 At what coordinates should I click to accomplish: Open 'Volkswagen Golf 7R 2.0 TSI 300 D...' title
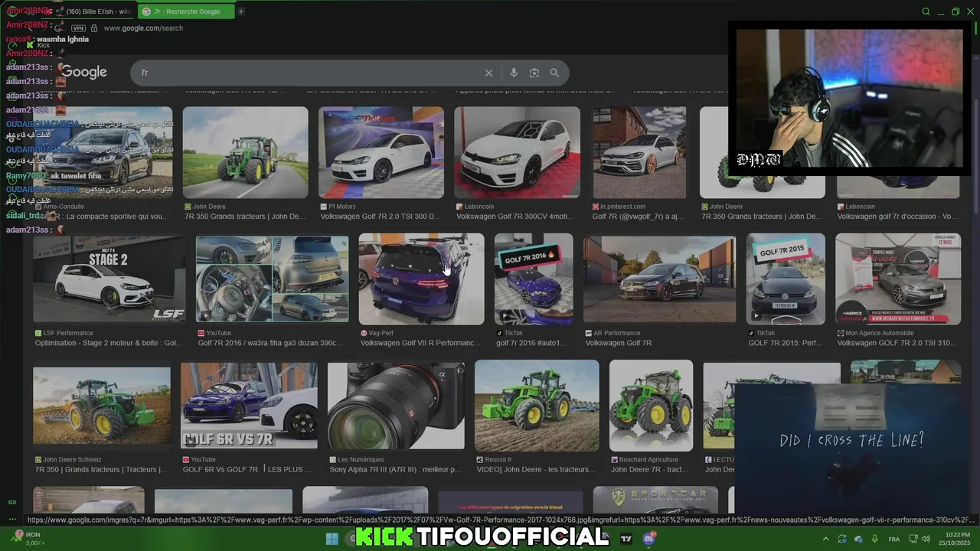[381, 217]
